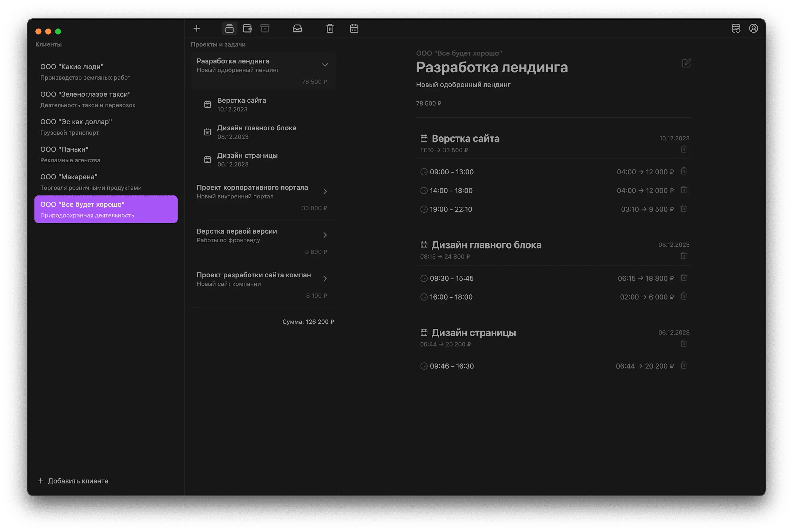
Task: Click the database sync icon at top right
Action: coord(736,29)
